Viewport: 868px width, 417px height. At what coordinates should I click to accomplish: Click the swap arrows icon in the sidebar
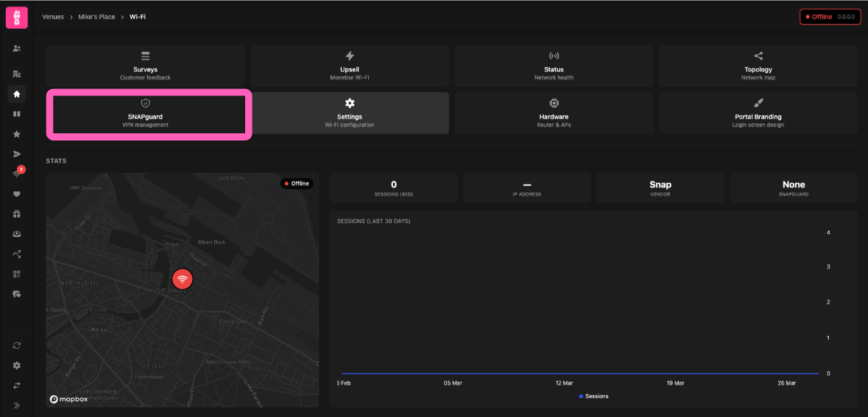(16, 385)
